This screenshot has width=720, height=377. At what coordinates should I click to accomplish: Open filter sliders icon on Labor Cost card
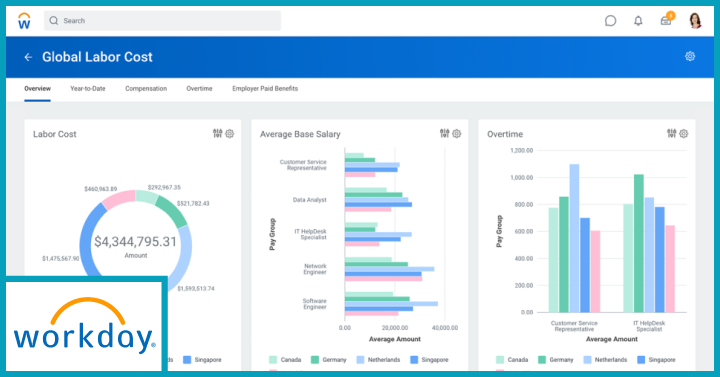(217, 134)
